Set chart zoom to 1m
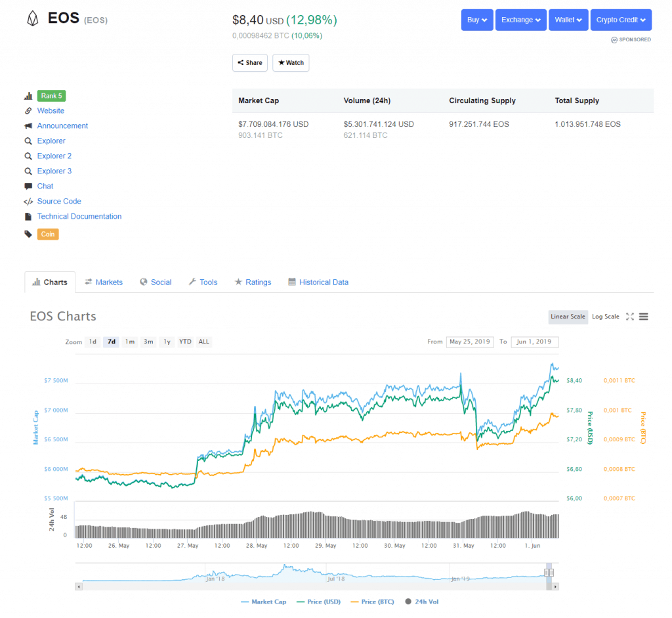672x618 pixels. (130, 342)
